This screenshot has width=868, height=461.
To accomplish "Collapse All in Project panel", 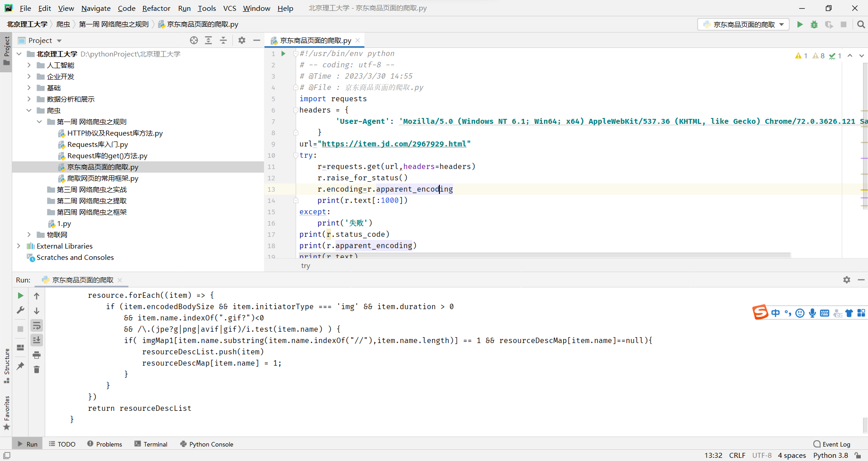I will tap(223, 40).
